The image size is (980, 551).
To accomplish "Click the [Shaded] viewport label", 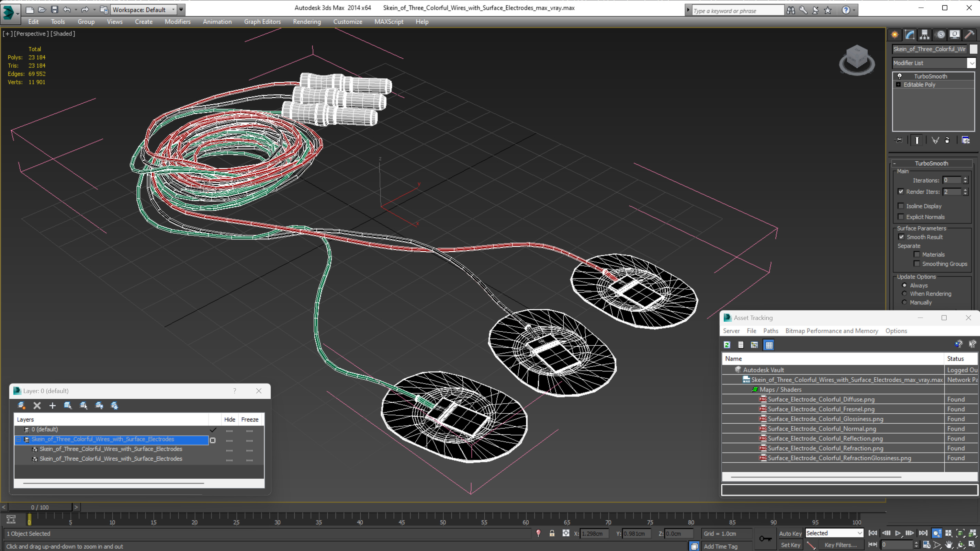I will 63,33.
